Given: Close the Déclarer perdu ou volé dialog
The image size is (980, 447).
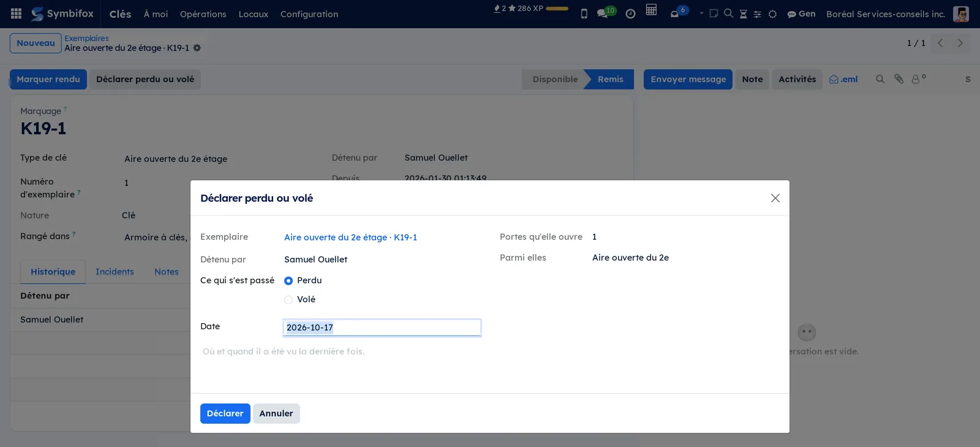Looking at the screenshot, I should point(775,198).
